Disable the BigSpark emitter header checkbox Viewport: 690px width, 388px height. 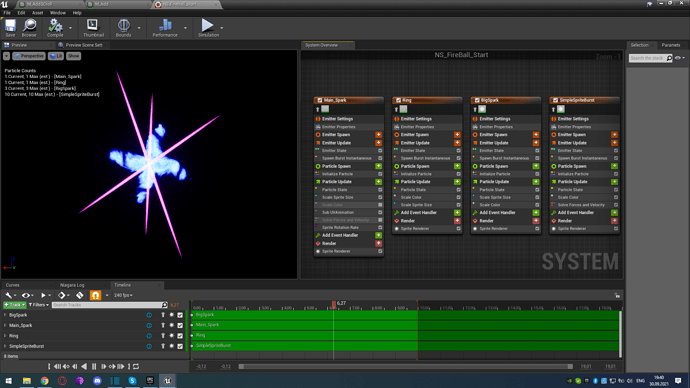coord(477,100)
